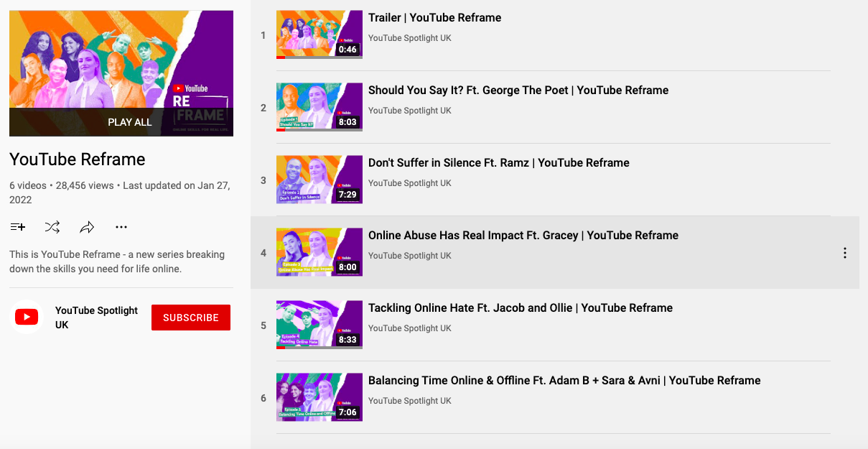Click channel name under Trailer video
Viewport: 868px width, 449px height.
[x=410, y=38]
